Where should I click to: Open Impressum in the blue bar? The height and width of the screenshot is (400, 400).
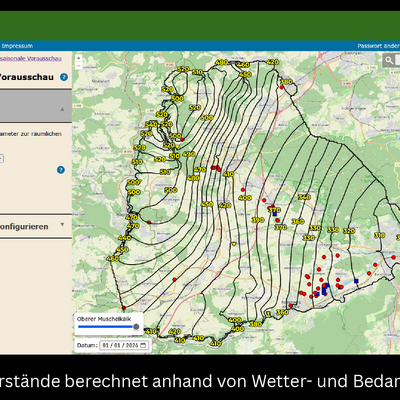coord(17,46)
